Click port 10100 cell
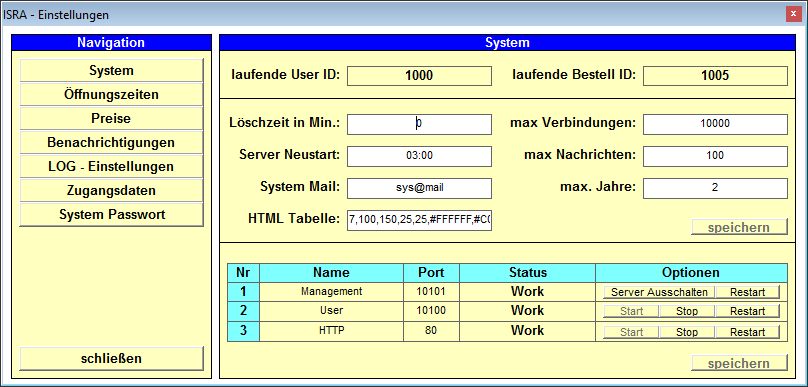808x387 pixels. [x=431, y=311]
